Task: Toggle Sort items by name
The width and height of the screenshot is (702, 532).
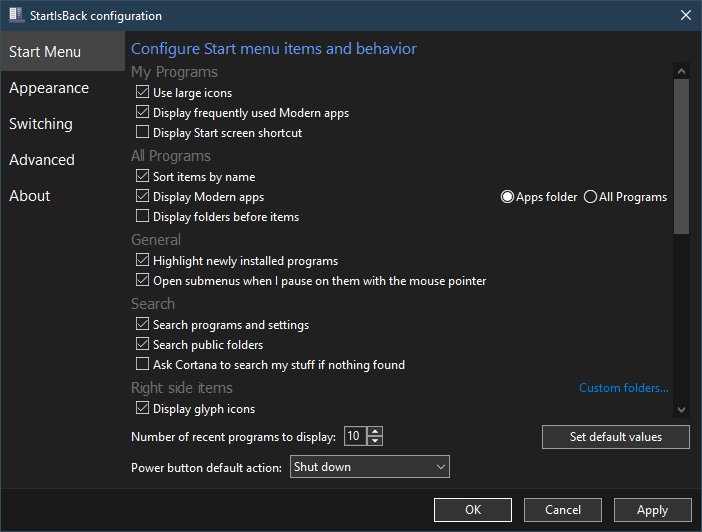Action: point(142,176)
